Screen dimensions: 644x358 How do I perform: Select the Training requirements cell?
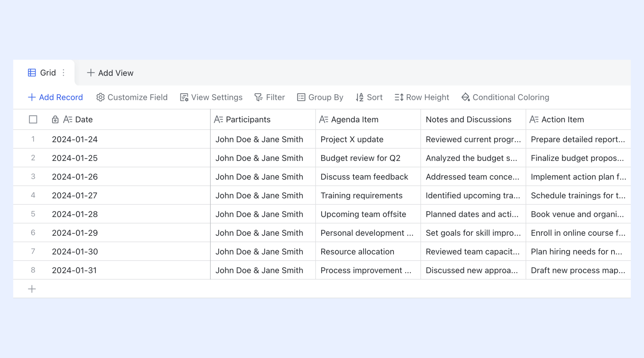tap(368, 196)
